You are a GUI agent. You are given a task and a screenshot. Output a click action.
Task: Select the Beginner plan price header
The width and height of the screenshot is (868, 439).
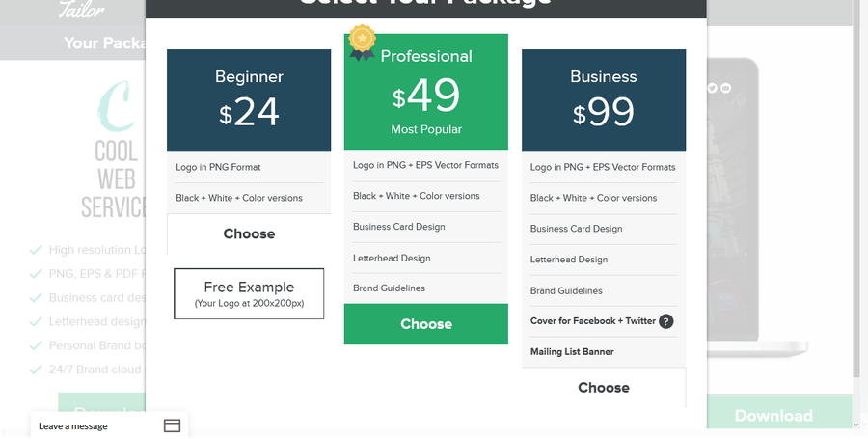249,100
